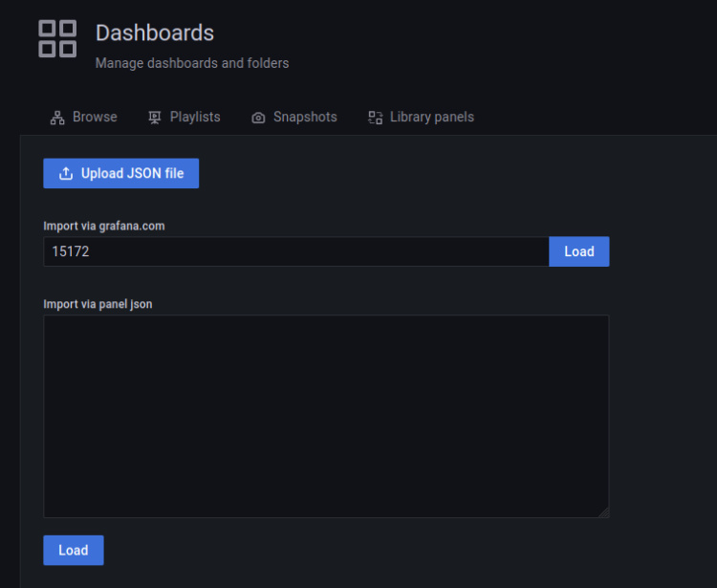
Task: Click the Browse tab's folder tree icon
Action: (57, 118)
